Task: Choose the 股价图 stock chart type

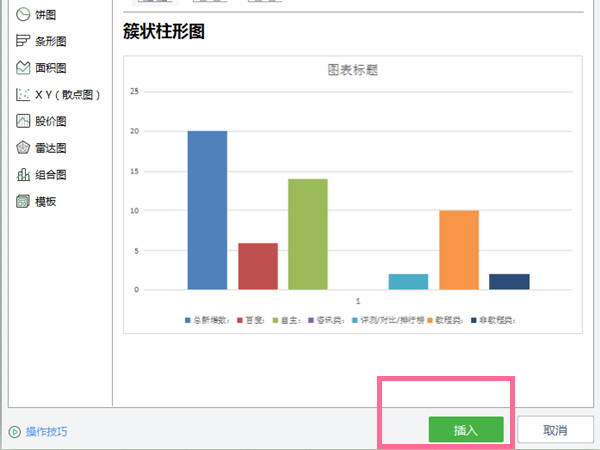Action: pos(45,121)
